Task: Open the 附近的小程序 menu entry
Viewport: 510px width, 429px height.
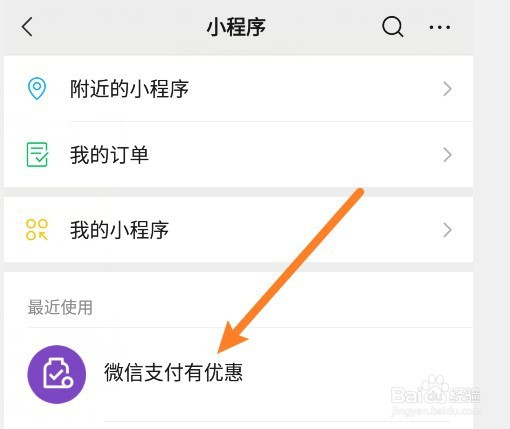Action: click(238, 89)
